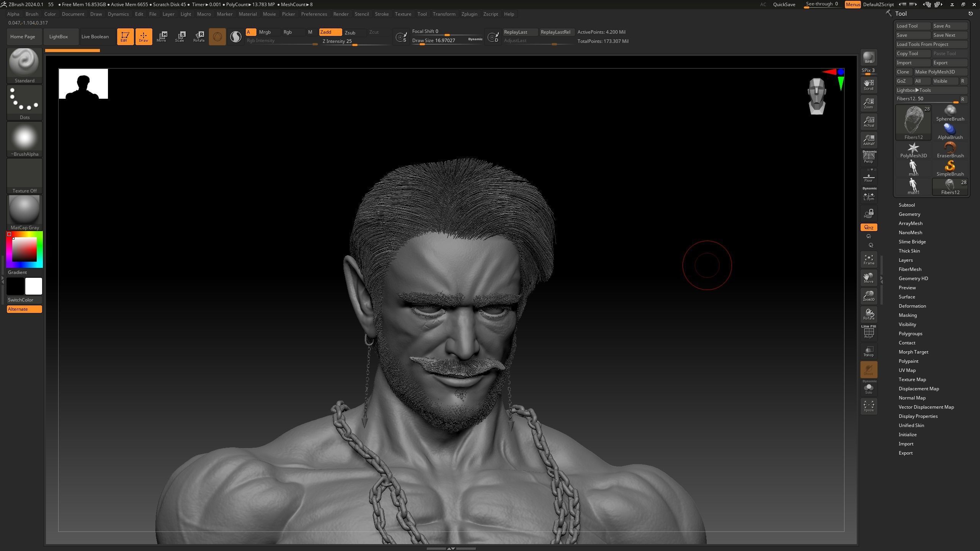Click the right-shelf Rotate view icon
980x551 pixels.
pyautogui.click(x=869, y=314)
